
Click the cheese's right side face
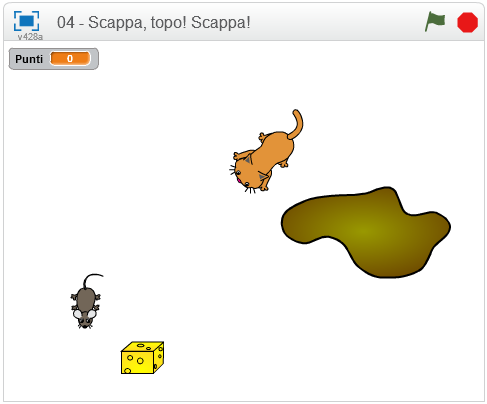tap(159, 357)
